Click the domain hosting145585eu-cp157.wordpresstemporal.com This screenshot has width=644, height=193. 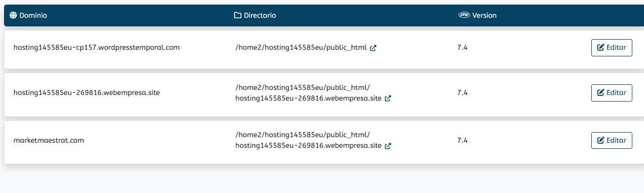pyautogui.click(x=96, y=47)
